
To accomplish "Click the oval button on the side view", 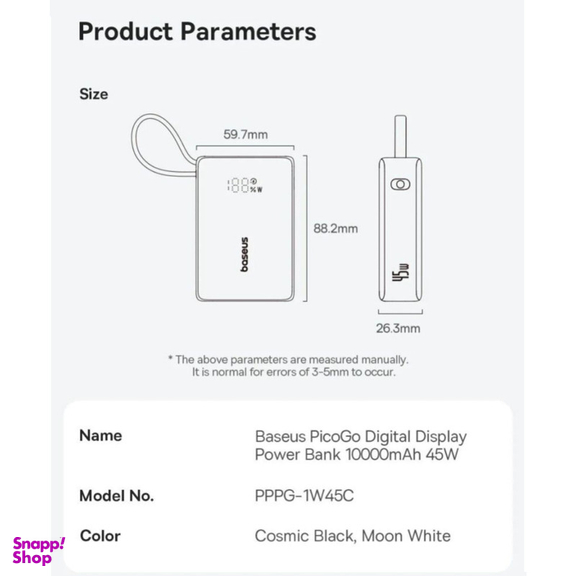I will pyautogui.click(x=400, y=184).
